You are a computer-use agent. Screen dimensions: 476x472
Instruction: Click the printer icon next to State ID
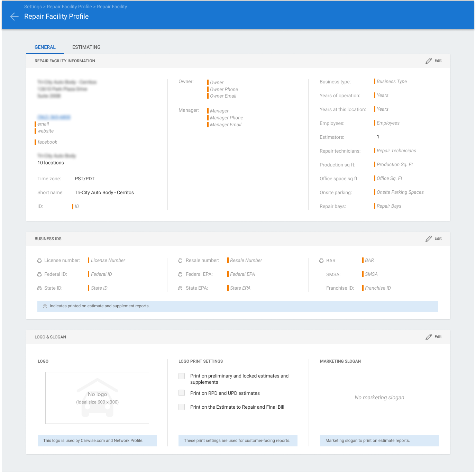[39, 288]
